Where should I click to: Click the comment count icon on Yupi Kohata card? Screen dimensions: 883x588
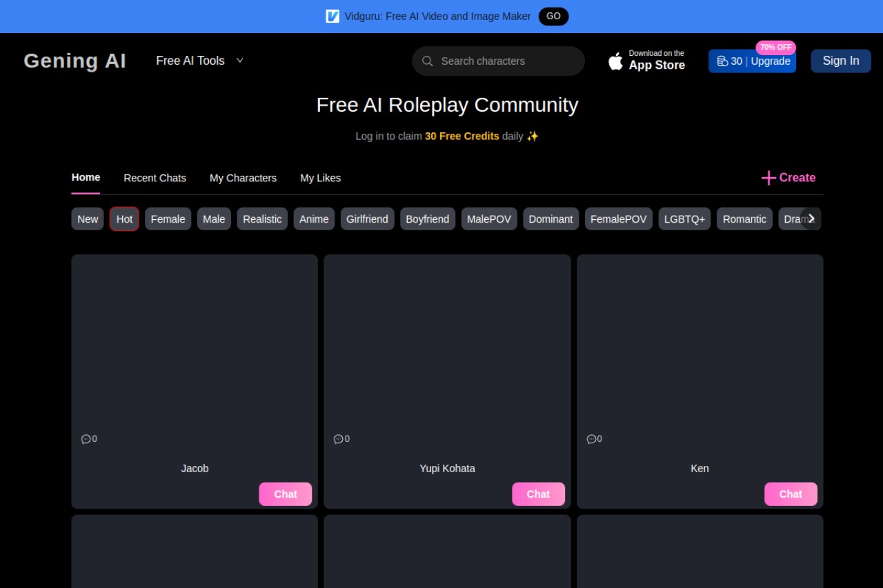338,439
